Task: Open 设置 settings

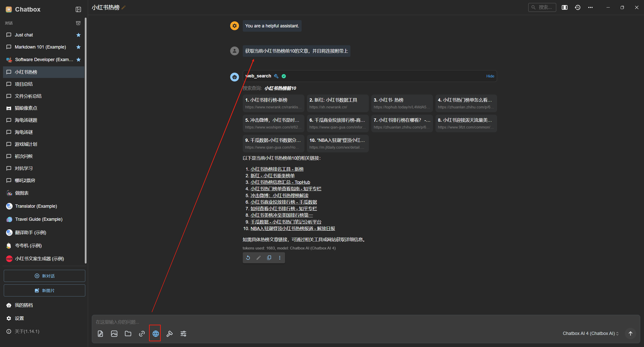Action: click(44, 318)
